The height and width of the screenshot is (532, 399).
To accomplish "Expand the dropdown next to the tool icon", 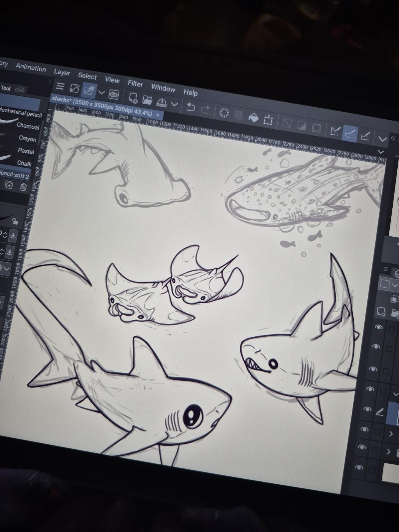I will click(101, 93).
